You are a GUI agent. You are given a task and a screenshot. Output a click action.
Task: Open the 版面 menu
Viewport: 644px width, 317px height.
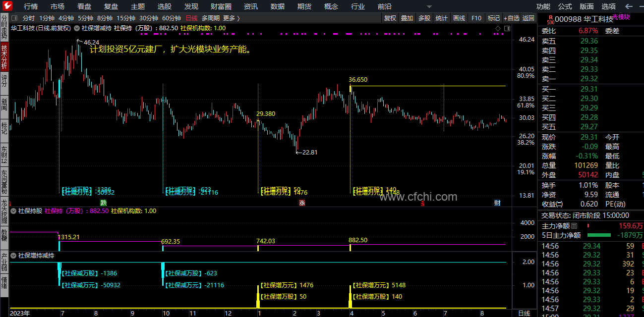pyautogui.click(x=587, y=6)
